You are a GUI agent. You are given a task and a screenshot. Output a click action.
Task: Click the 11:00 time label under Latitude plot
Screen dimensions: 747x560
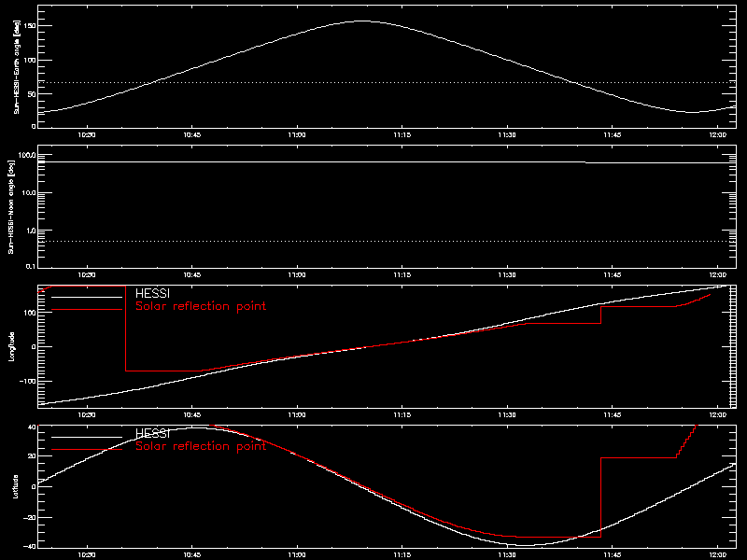tap(297, 555)
